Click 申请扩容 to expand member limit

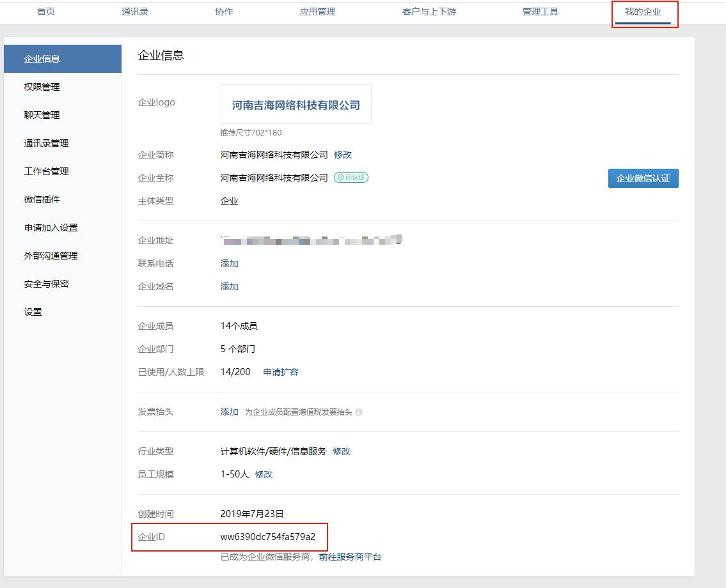click(x=281, y=371)
